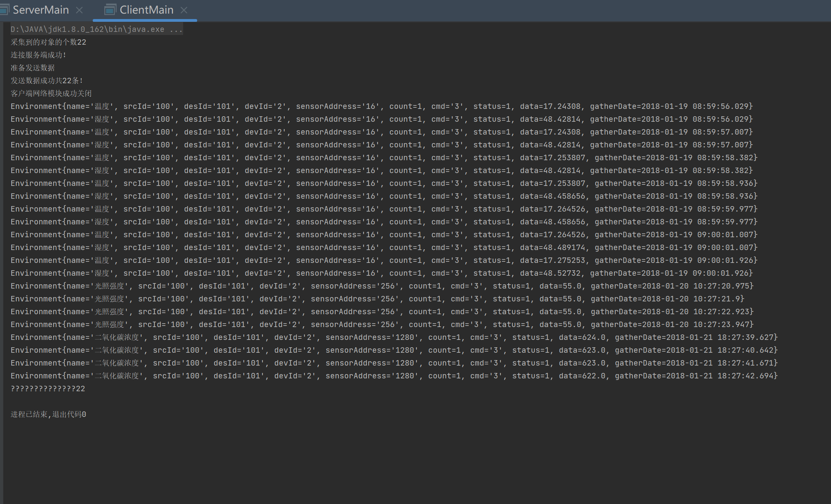Click the '准备发送数据' console line
The width and height of the screenshot is (831, 504).
click(33, 68)
